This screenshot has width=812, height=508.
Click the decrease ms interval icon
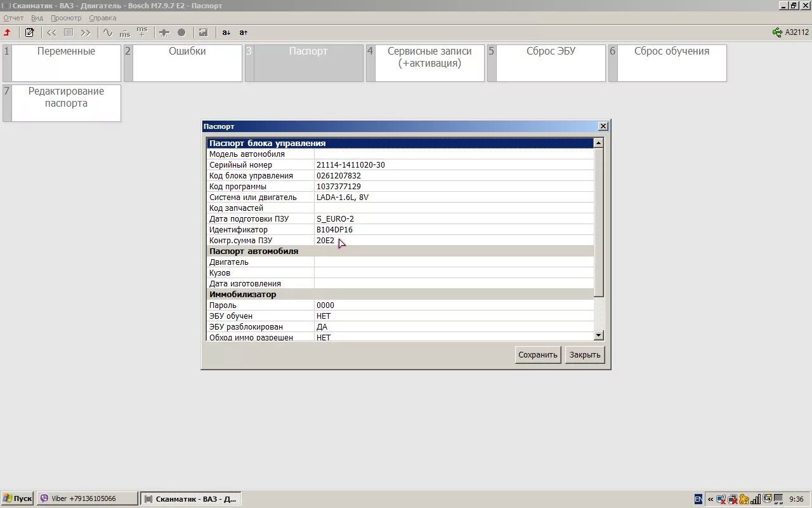tap(124, 32)
